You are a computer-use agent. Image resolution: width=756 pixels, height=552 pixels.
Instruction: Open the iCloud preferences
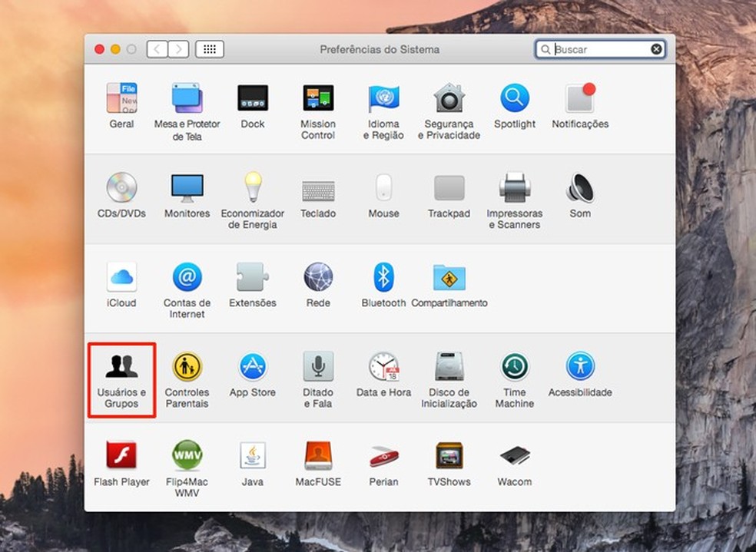click(121, 277)
